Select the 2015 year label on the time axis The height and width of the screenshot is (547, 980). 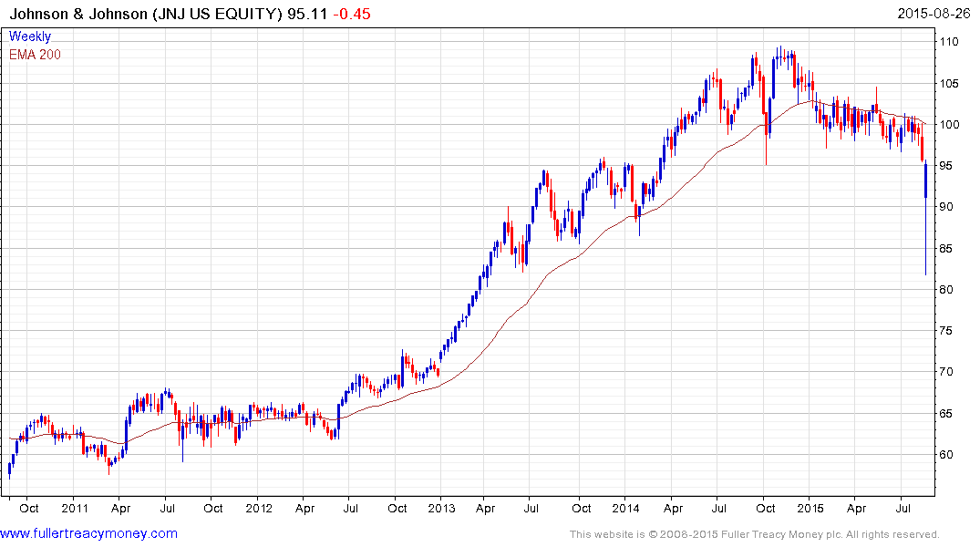point(810,508)
